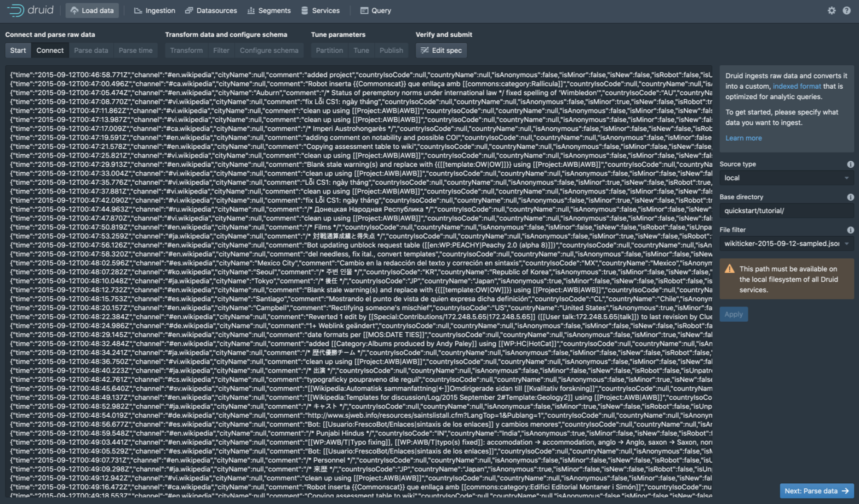Follow the indexed format link

(x=797, y=86)
